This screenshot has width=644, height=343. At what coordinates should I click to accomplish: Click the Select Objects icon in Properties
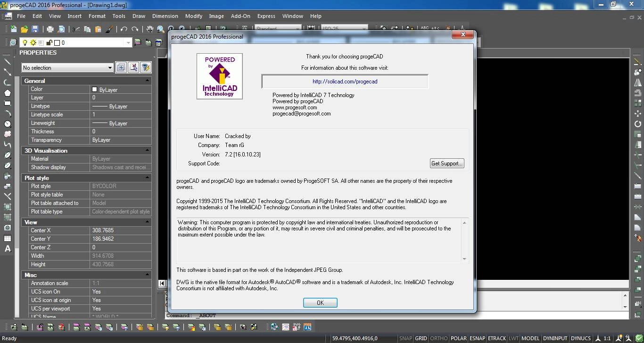coord(133,67)
